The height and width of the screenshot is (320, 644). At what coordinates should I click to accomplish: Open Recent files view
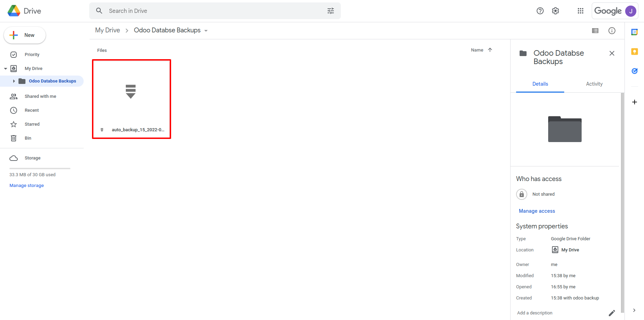(32, 110)
